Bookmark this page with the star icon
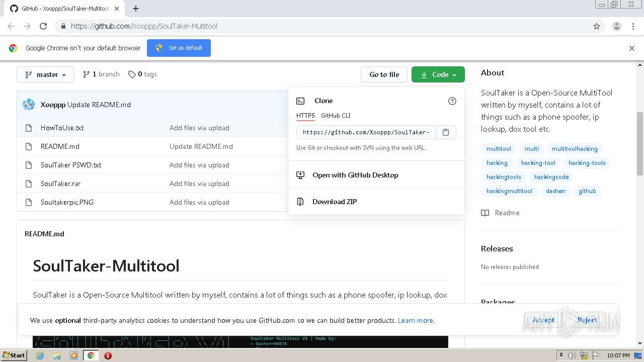This screenshot has width=644, height=362. click(597, 26)
